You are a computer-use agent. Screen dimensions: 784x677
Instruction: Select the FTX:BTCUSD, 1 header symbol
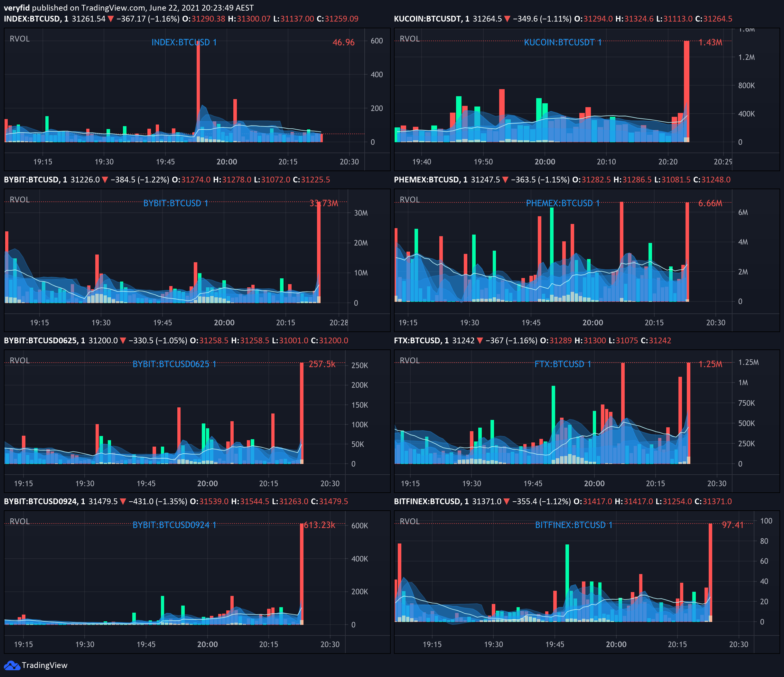[422, 340]
